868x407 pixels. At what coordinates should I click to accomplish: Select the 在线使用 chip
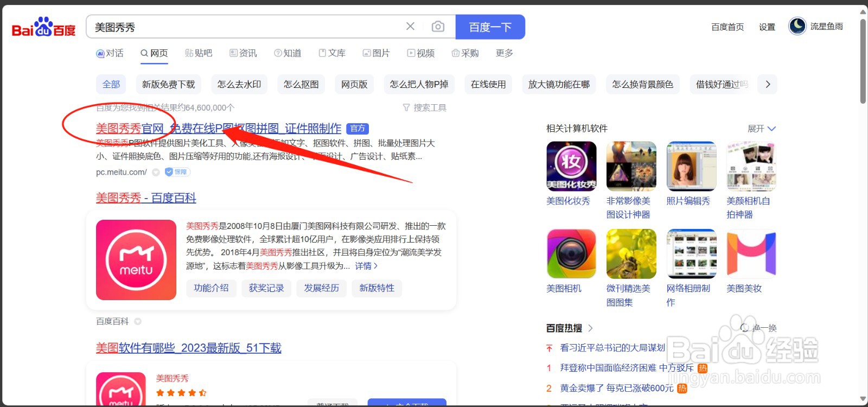click(488, 84)
